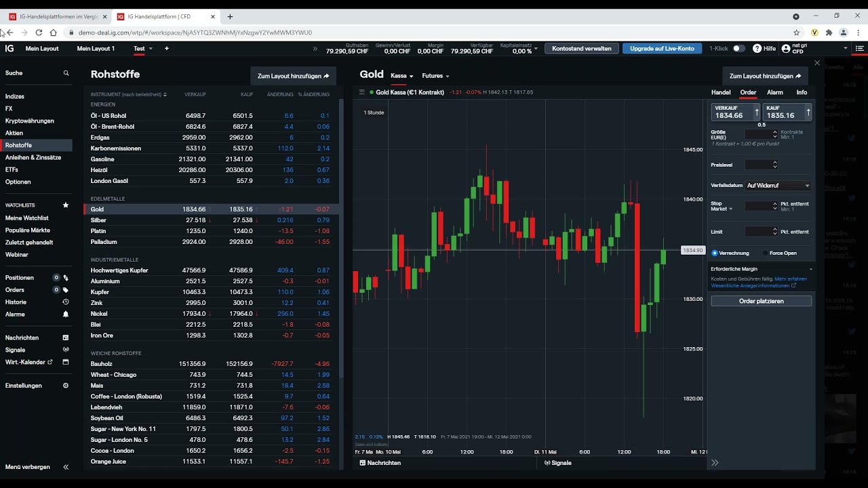Open Wesentliche Anlegerinformationen link
Image resolution: width=868 pixels, height=488 pixels.
(x=753, y=285)
